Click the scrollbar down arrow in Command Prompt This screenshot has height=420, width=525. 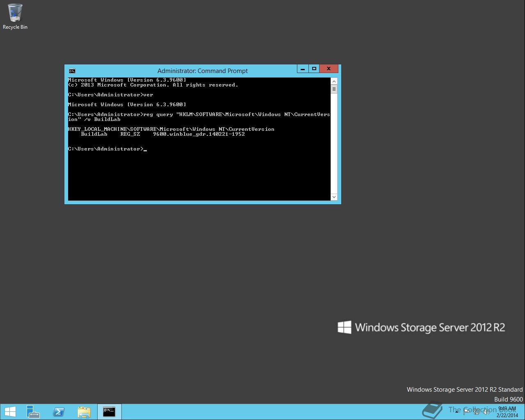click(x=334, y=197)
